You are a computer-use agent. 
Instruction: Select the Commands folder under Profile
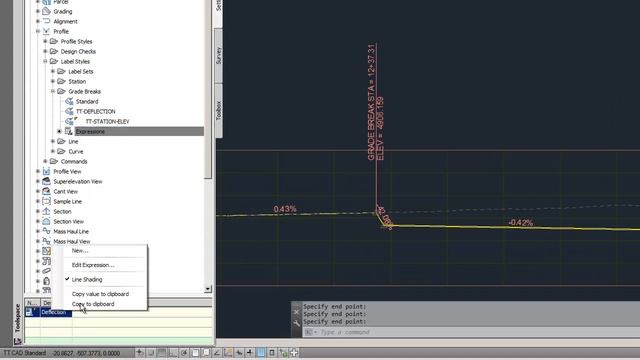pyautogui.click(x=74, y=162)
